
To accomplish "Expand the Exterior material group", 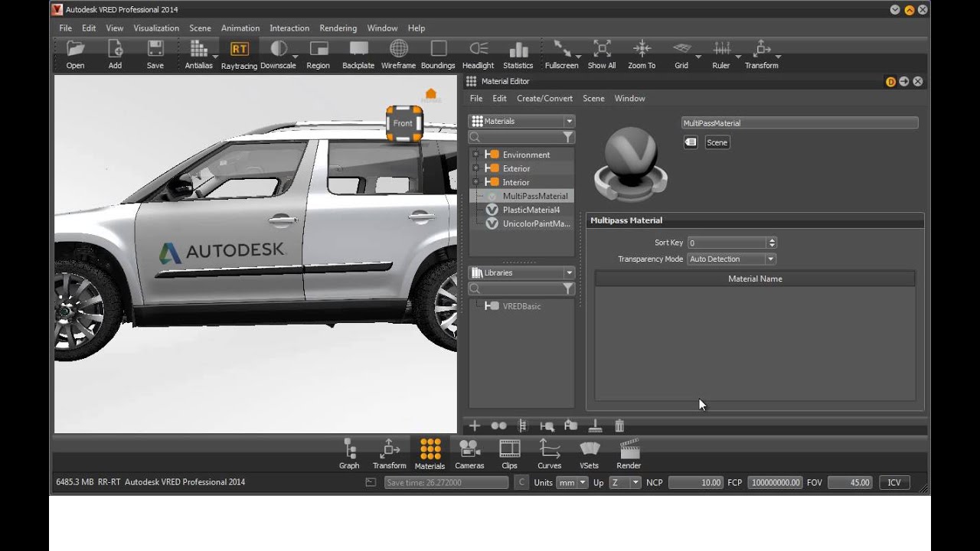I will [475, 168].
